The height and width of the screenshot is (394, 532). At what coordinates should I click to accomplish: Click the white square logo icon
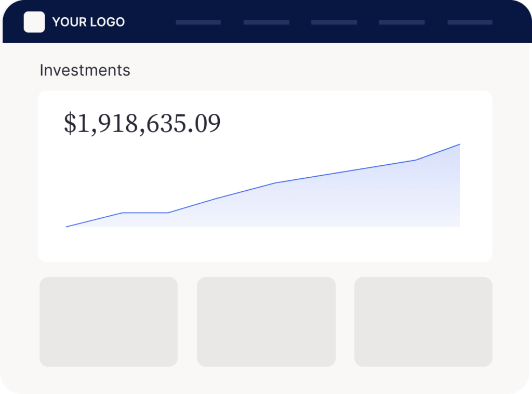(34, 22)
